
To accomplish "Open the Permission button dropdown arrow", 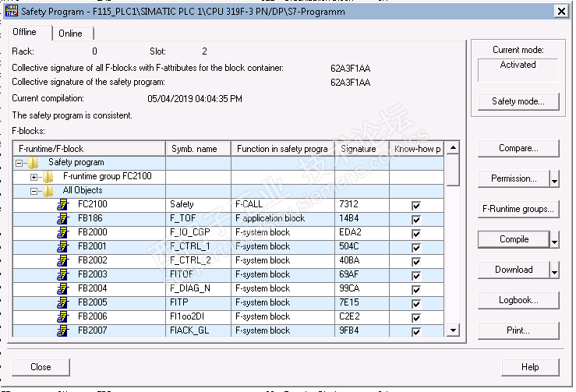I will click(x=554, y=179).
